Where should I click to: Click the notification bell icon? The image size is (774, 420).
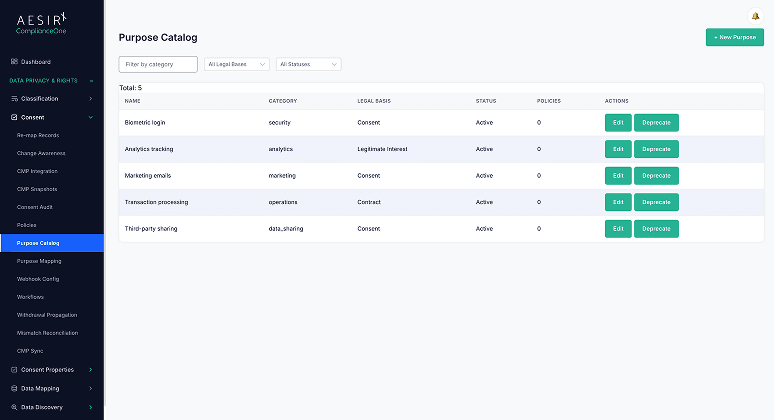(755, 15)
